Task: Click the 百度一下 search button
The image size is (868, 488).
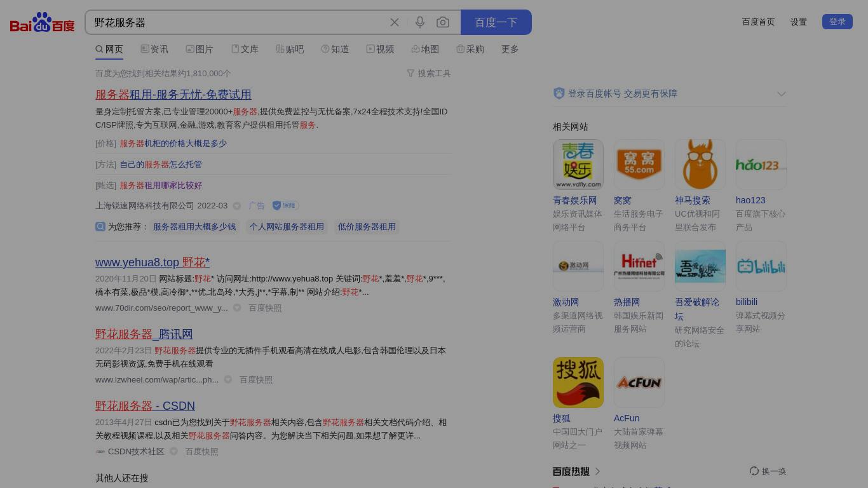Action: pos(496,22)
